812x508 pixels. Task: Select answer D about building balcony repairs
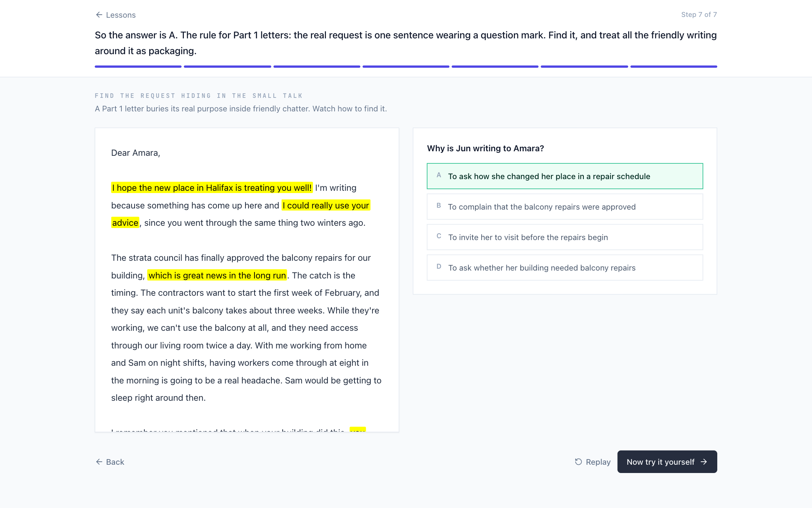(x=565, y=268)
